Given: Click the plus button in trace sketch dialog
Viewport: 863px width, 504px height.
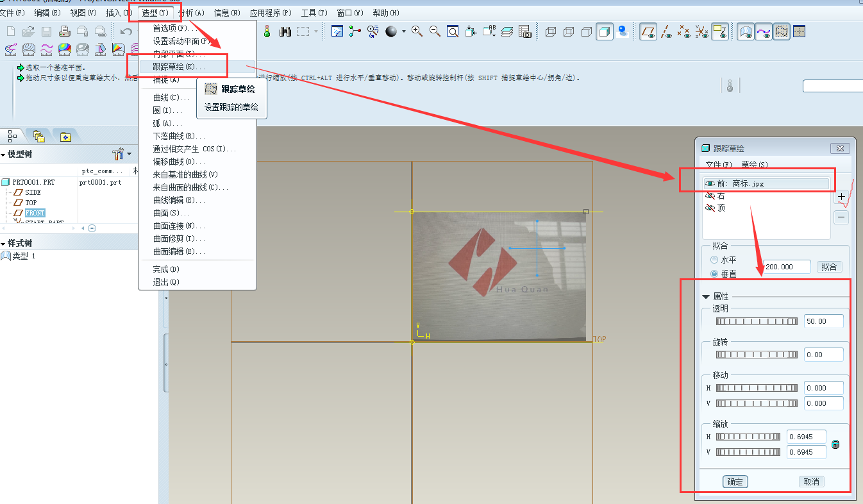Looking at the screenshot, I should 842,197.
